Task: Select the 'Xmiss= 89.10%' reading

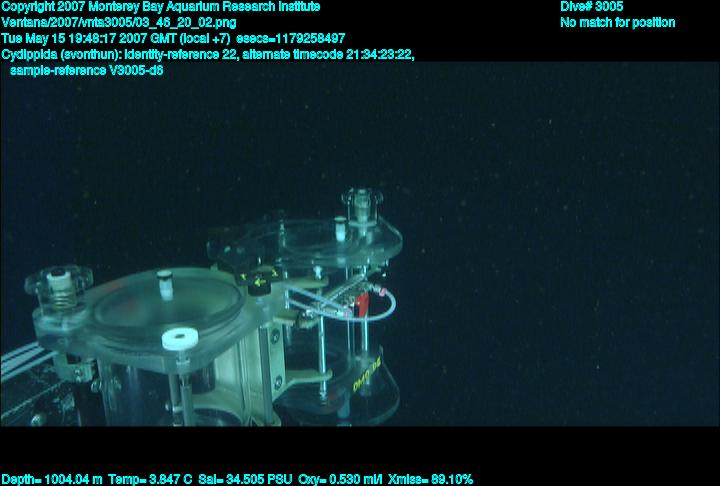Action: pyautogui.click(x=430, y=480)
